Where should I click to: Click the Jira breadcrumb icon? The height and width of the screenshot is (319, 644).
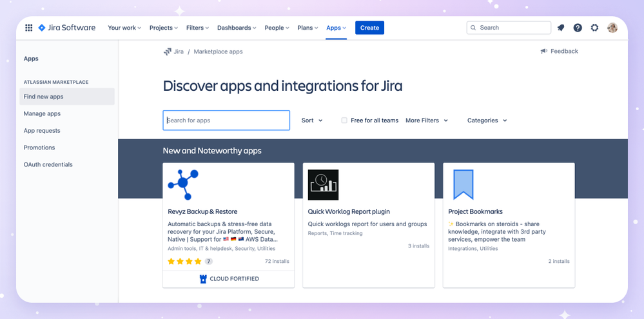[x=167, y=52]
